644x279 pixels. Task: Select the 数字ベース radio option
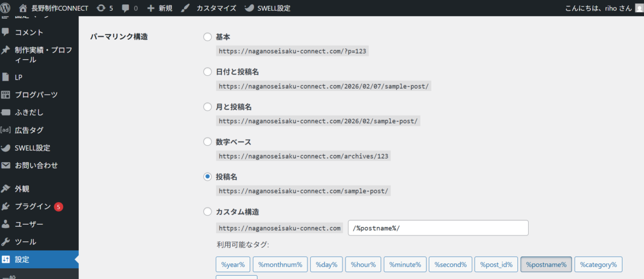[208, 142]
